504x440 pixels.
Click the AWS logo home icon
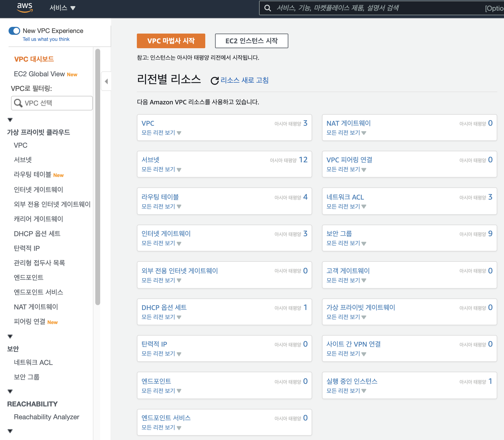[25, 8]
